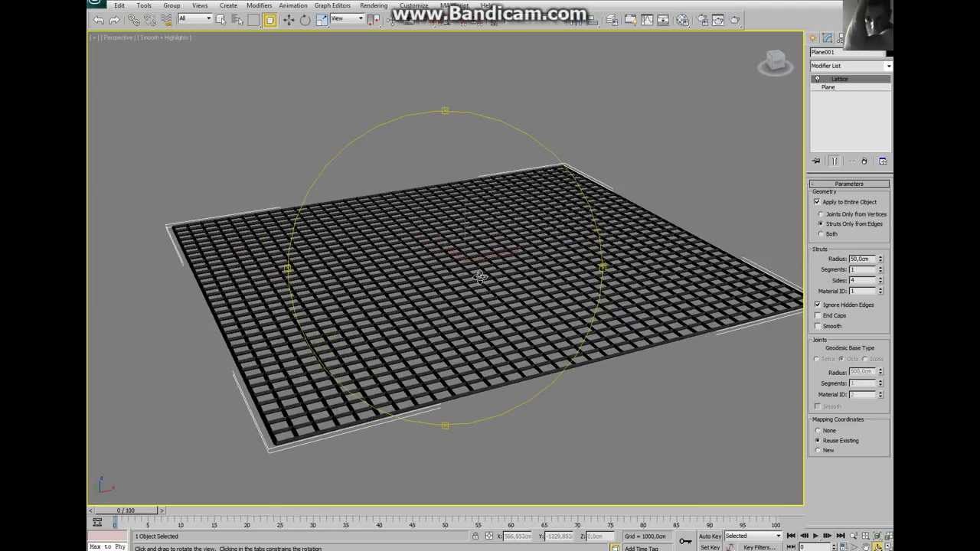Click the Use Pivot Point Center icon
This screenshot has height=551, width=980.
coord(374,20)
